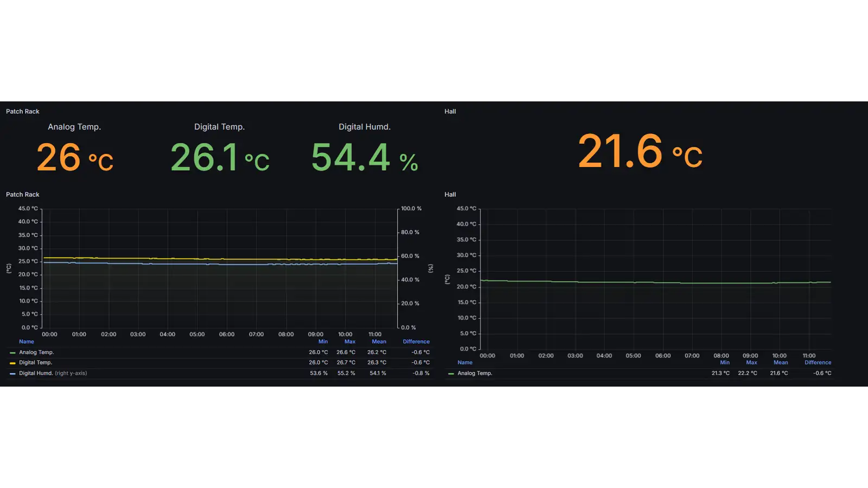
Task: Click the green series swatch in Hall legend
Action: [451, 374]
